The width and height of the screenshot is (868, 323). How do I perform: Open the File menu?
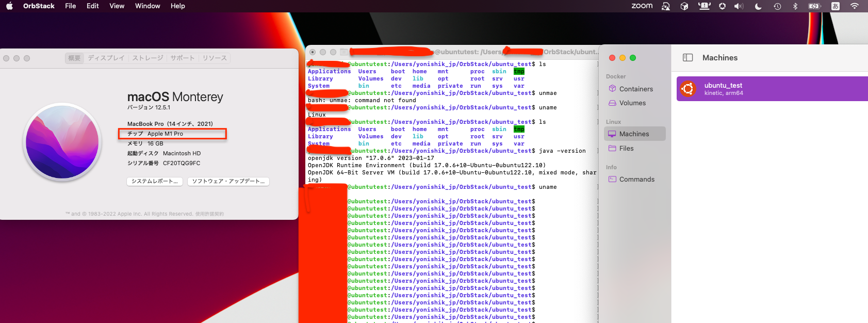71,6
